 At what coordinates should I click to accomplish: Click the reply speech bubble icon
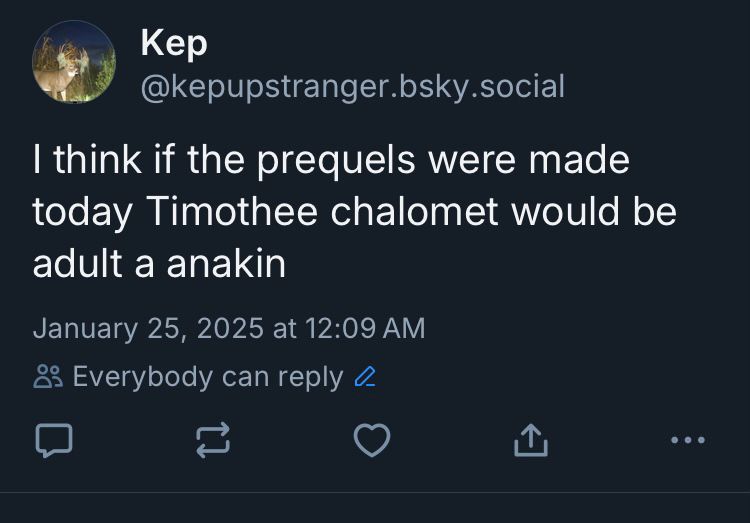(54, 439)
